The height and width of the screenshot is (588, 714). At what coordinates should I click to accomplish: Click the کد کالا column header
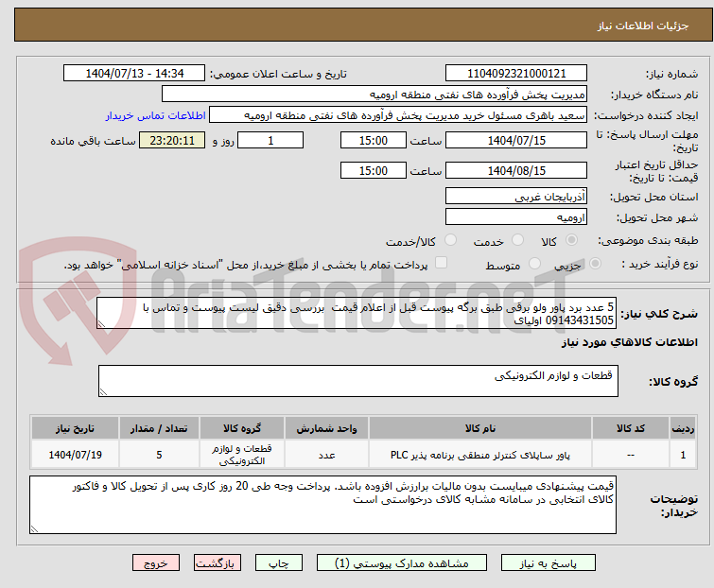coord(630,428)
